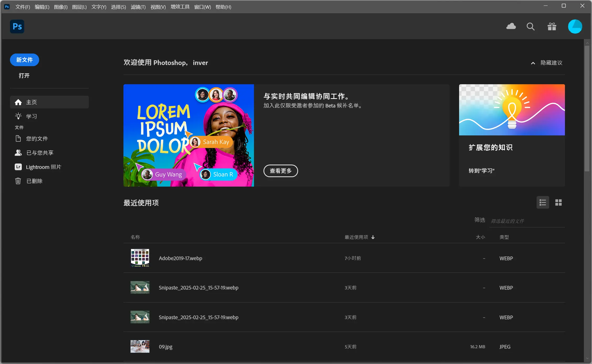The image size is (592, 364).
Task: Open the user profile avatar
Action: click(575, 27)
